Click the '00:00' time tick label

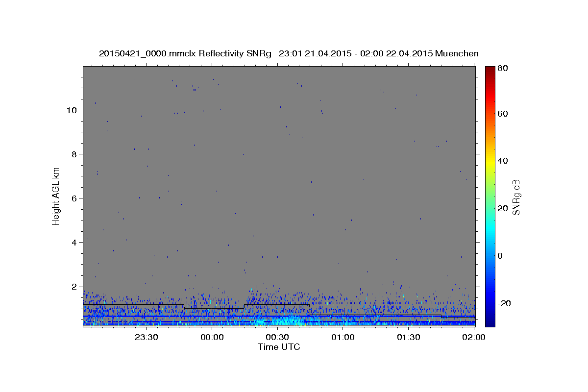tap(212, 337)
